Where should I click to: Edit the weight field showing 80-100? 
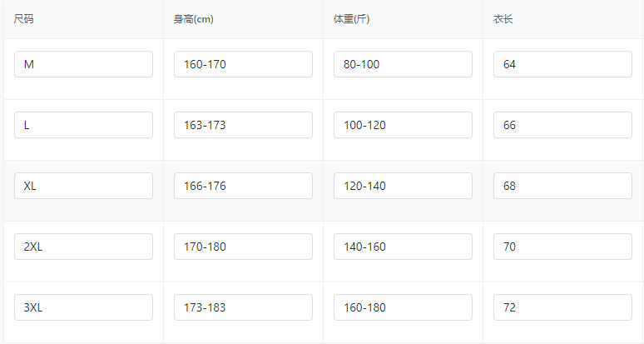coord(403,64)
